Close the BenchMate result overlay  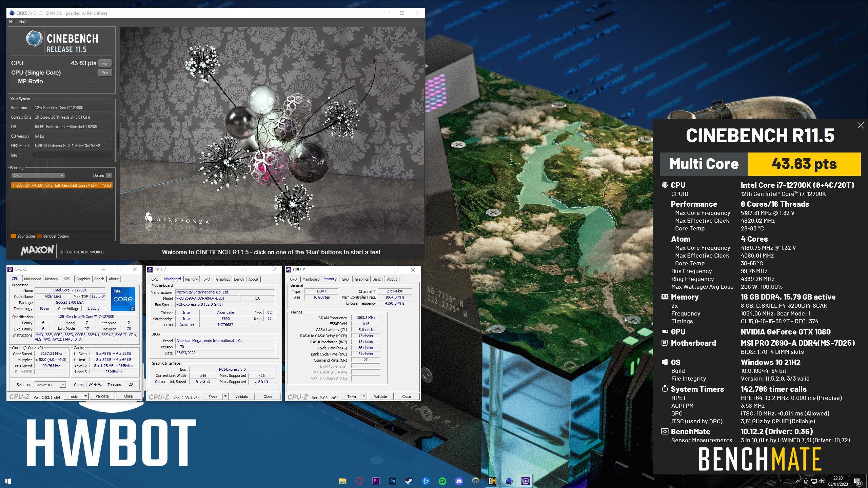coord(861,125)
